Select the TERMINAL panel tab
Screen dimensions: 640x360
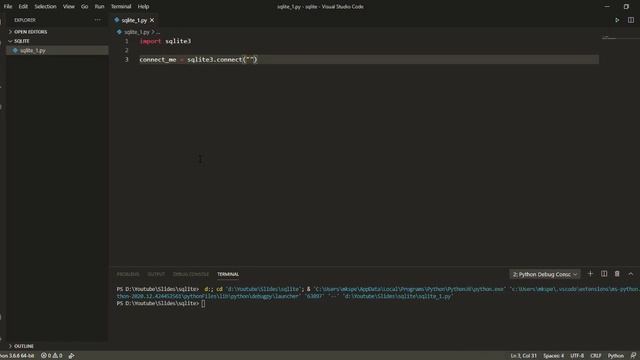[x=228, y=274]
